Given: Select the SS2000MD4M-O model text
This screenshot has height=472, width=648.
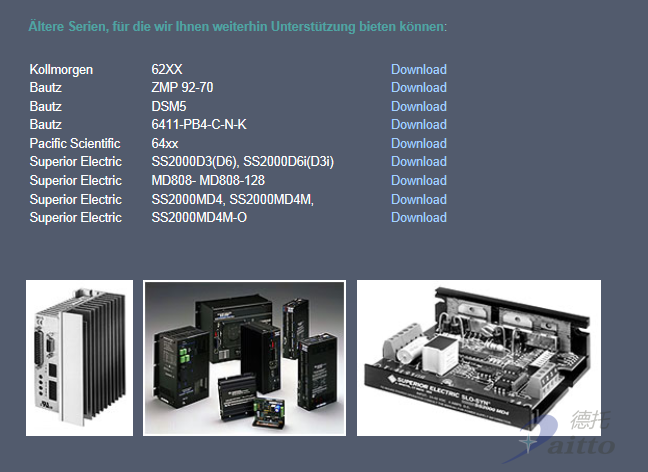Looking at the screenshot, I should 199,218.
